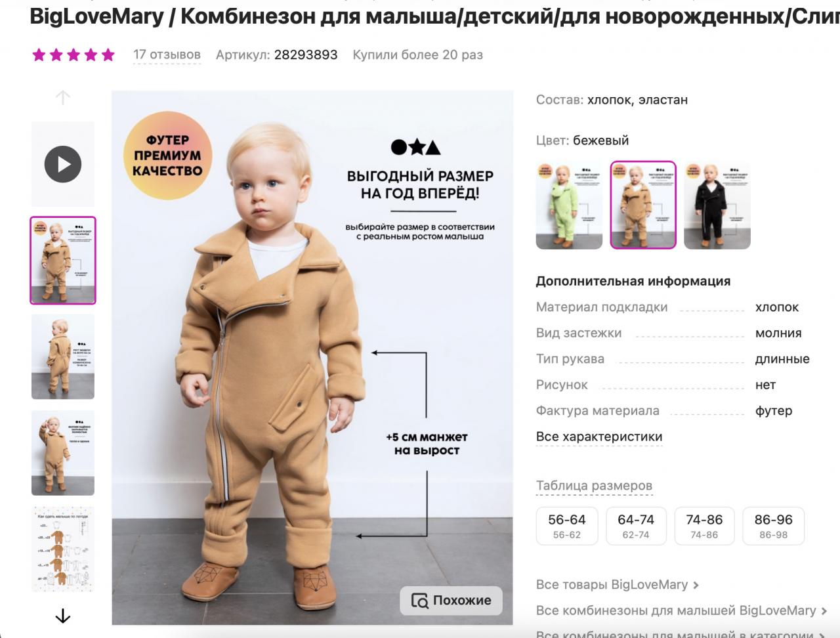Click the five-star rating icons
This screenshot has width=840, height=638.
[x=73, y=55]
